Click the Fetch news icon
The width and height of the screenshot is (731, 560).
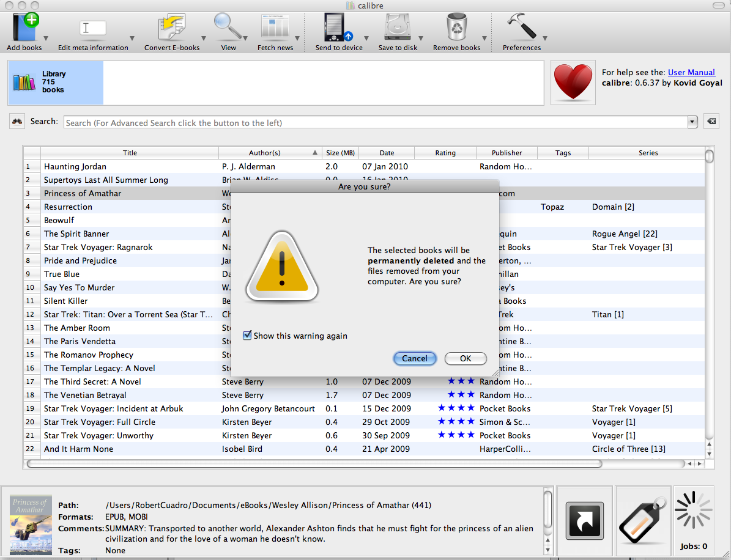pos(275,27)
